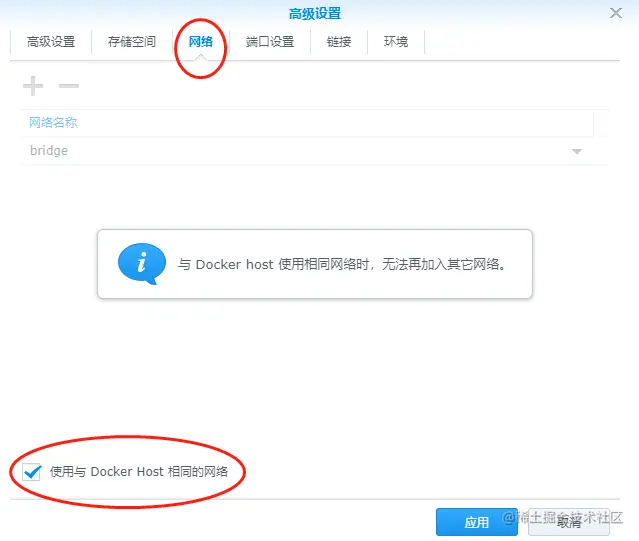639x541 pixels.
Task: Click the 网络名称 column header
Action: click(x=307, y=123)
